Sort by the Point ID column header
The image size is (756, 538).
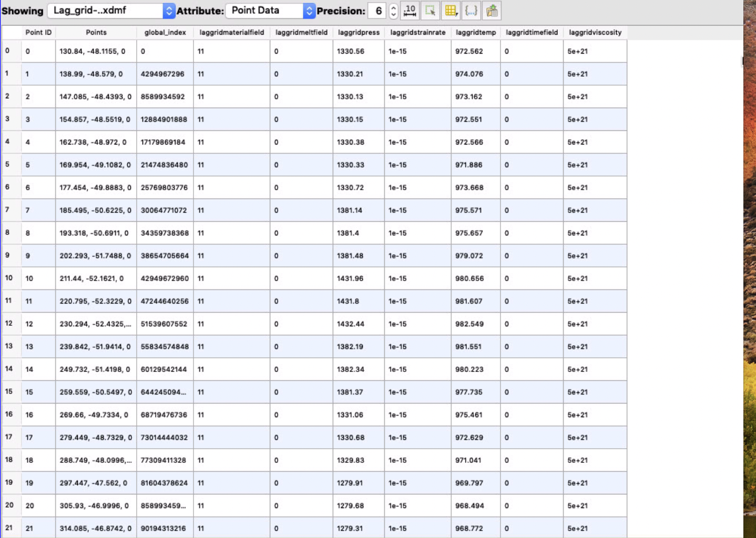click(x=38, y=32)
